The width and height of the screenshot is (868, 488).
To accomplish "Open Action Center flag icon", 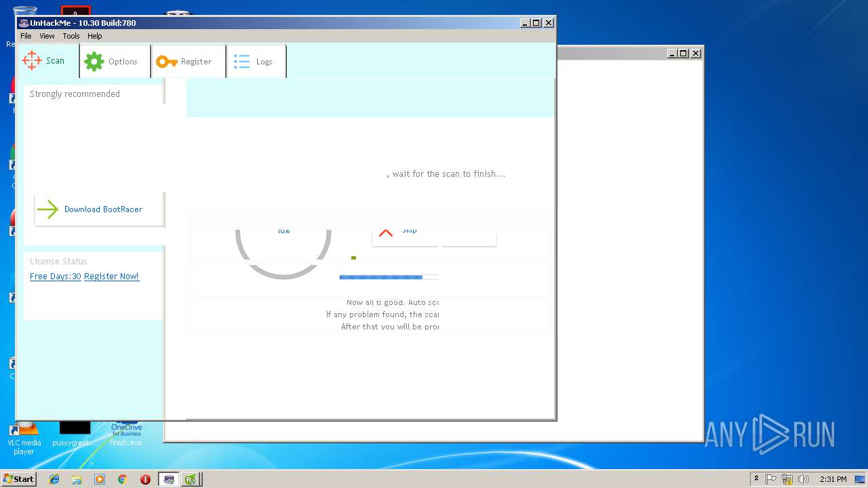I will pos(771,479).
